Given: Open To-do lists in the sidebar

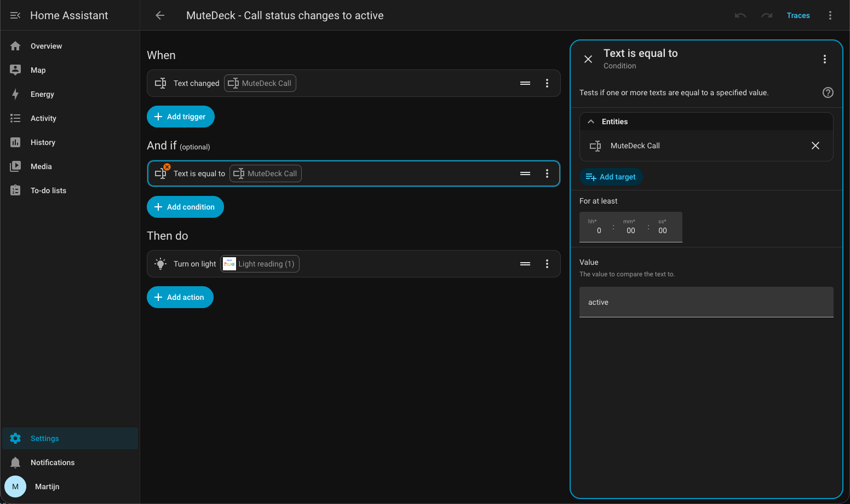Looking at the screenshot, I should (70, 190).
